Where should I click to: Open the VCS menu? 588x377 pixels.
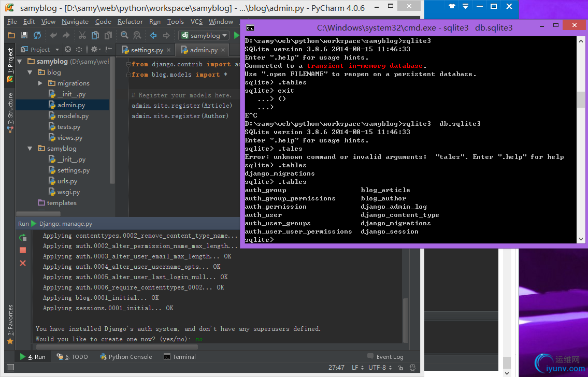(x=196, y=22)
